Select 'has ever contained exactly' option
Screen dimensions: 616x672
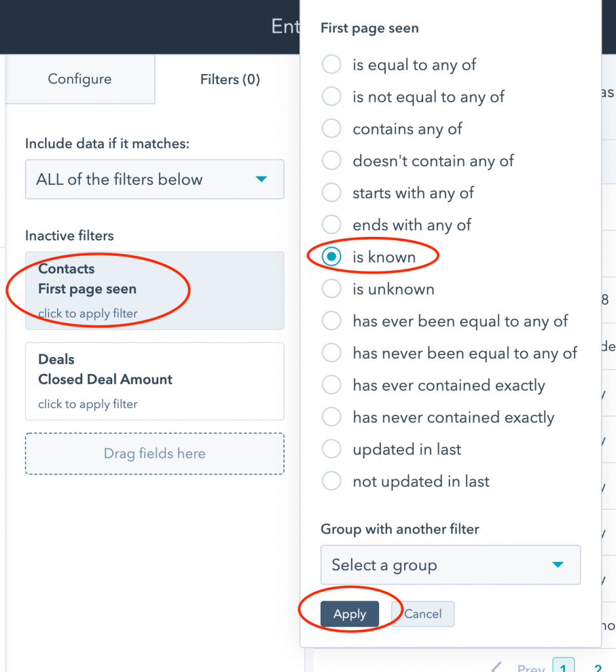click(x=332, y=385)
